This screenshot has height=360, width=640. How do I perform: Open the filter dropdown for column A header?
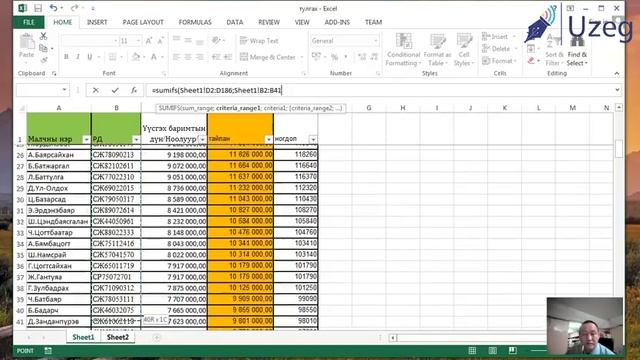click(86, 140)
